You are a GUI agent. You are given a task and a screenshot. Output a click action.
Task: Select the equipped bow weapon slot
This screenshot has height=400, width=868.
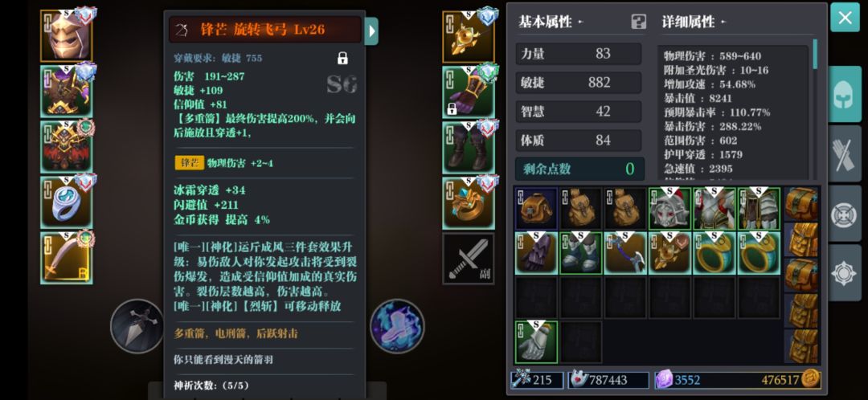[x=67, y=258]
